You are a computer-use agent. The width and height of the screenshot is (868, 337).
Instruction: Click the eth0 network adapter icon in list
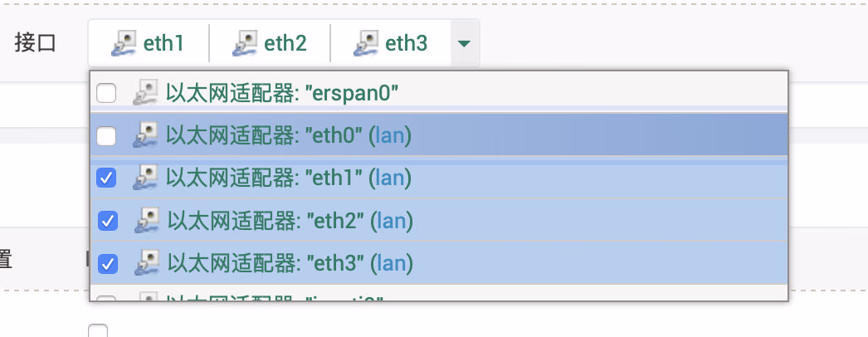(144, 134)
